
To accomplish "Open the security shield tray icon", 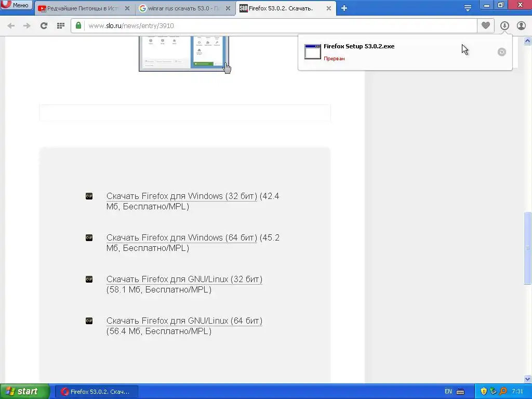I will (x=484, y=392).
